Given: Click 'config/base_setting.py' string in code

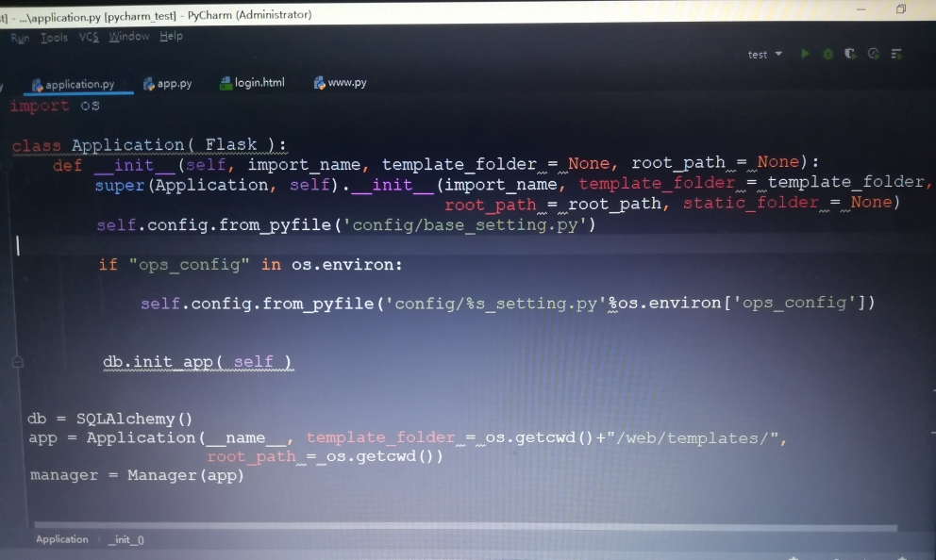Looking at the screenshot, I should tap(465, 224).
